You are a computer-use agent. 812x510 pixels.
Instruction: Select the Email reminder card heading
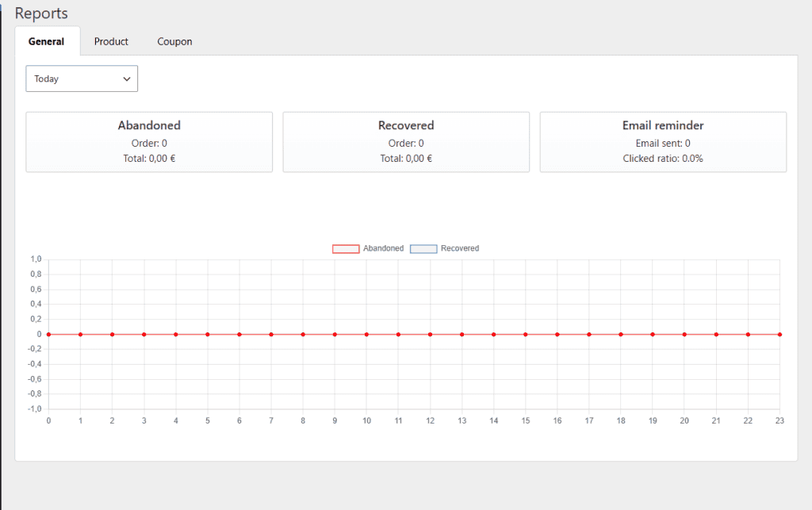[x=663, y=125]
